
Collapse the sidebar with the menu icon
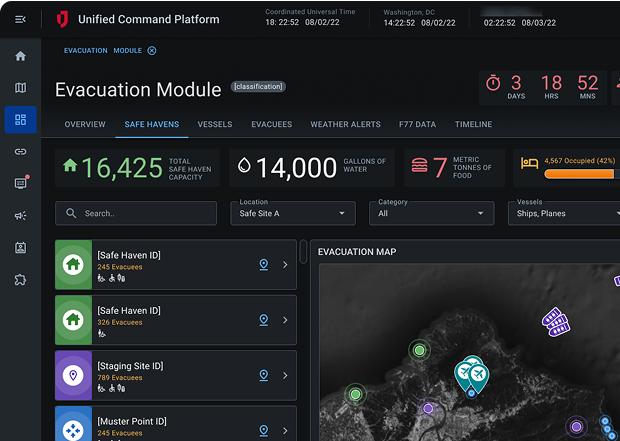point(20,19)
